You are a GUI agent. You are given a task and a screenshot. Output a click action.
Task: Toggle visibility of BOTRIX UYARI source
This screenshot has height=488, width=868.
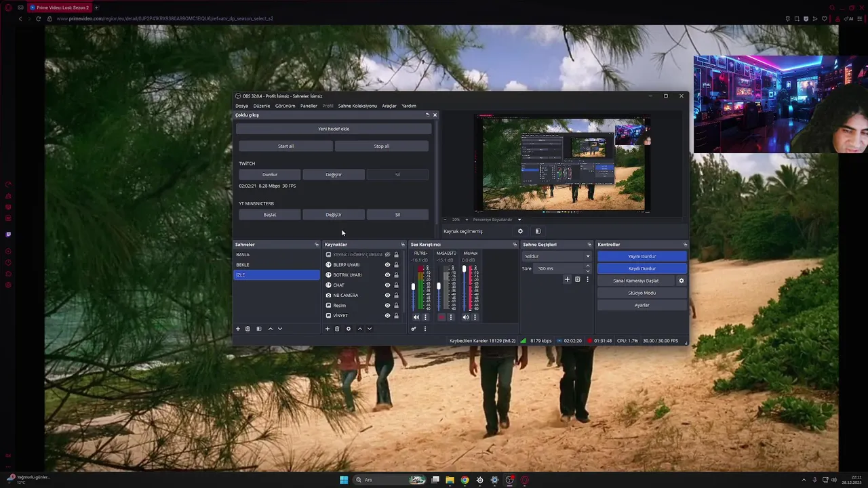(x=387, y=275)
